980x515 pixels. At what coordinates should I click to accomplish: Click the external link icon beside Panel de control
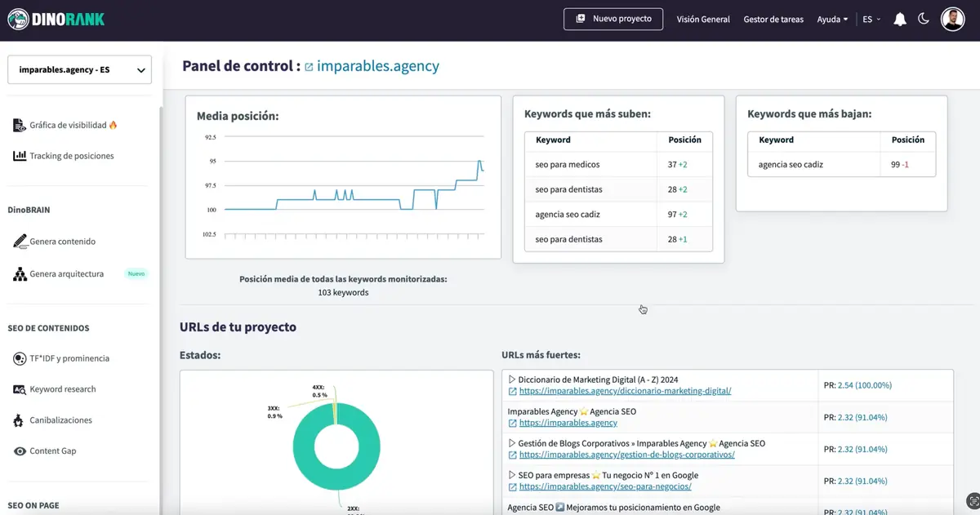click(309, 67)
